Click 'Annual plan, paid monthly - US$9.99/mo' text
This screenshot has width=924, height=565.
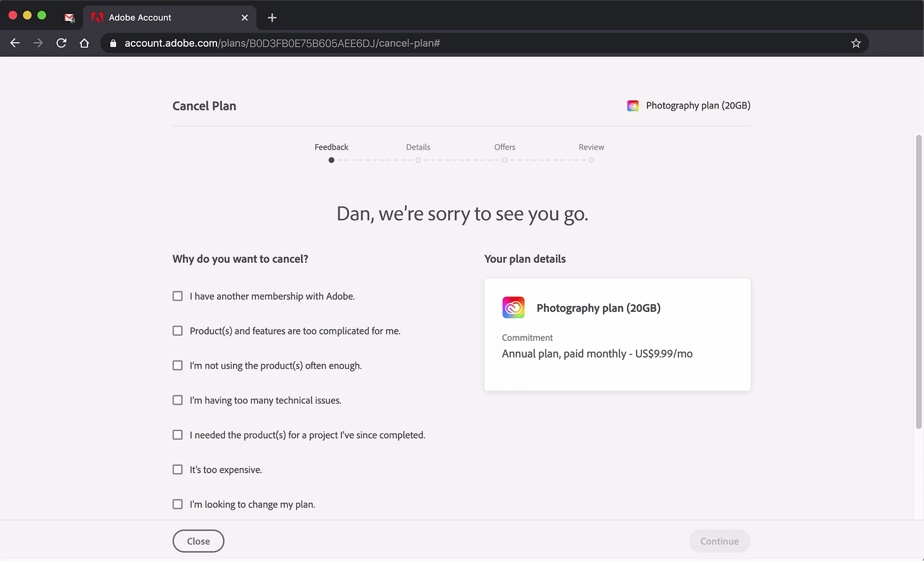coord(597,354)
